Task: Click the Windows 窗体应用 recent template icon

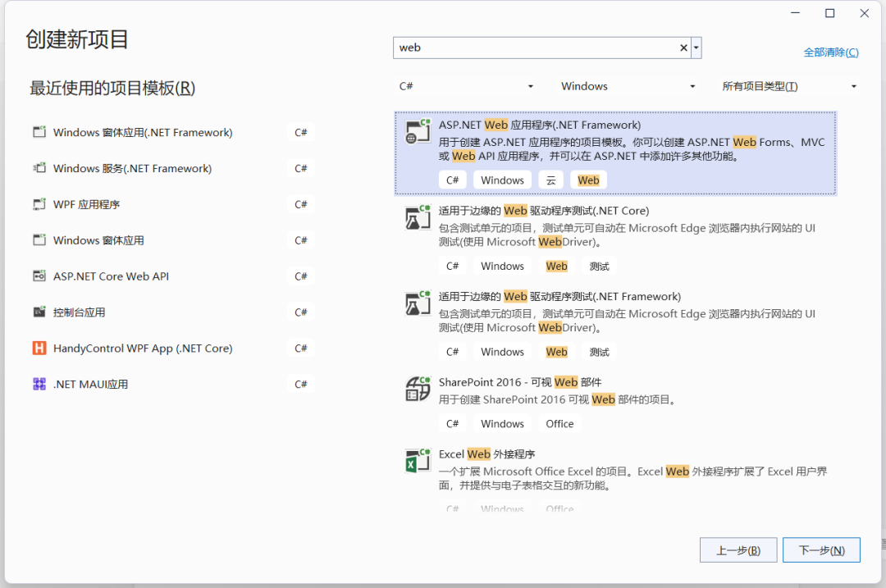Action: coord(39,240)
